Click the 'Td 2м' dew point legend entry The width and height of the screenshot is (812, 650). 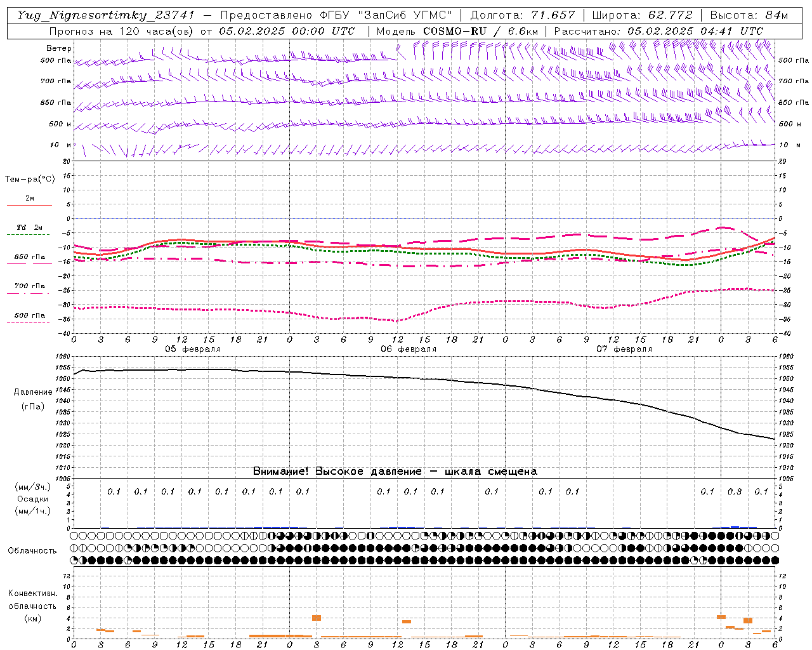tap(30, 227)
